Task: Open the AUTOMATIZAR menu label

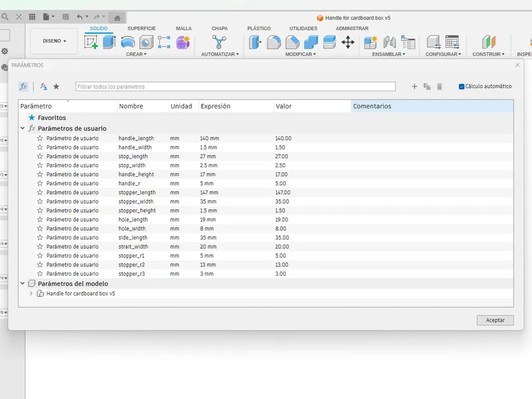Action: point(220,54)
